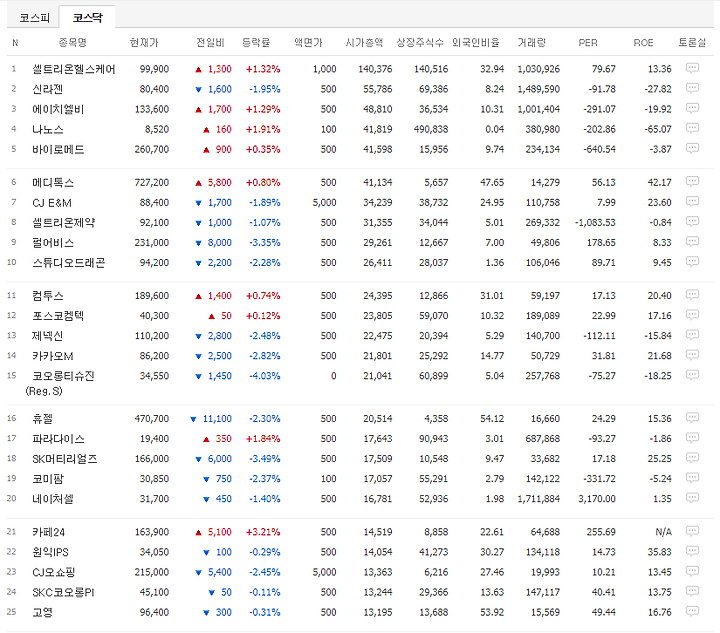720x633 pixels.
Task: Open 에이치엘비 stock link
Action: [58, 109]
